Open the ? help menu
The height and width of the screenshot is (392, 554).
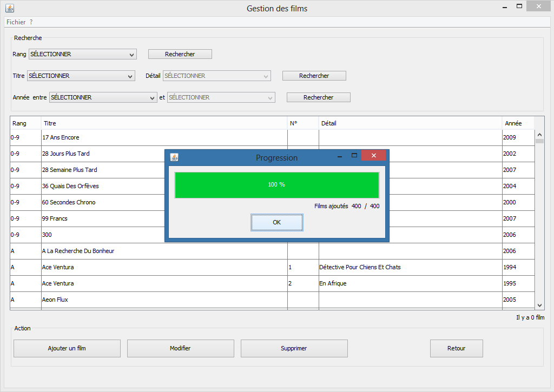[x=31, y=22]
